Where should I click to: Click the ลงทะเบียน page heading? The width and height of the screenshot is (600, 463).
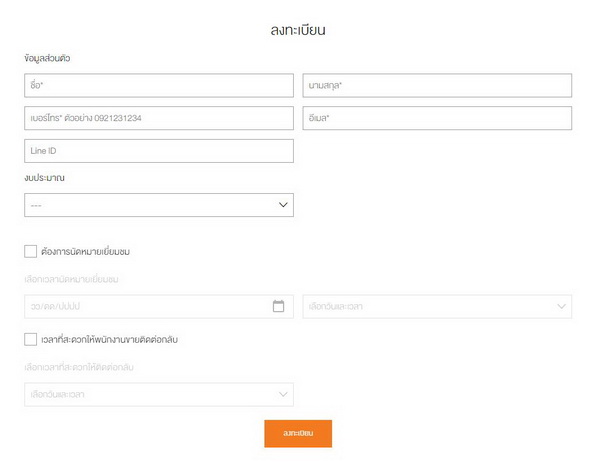pos(299,30)
